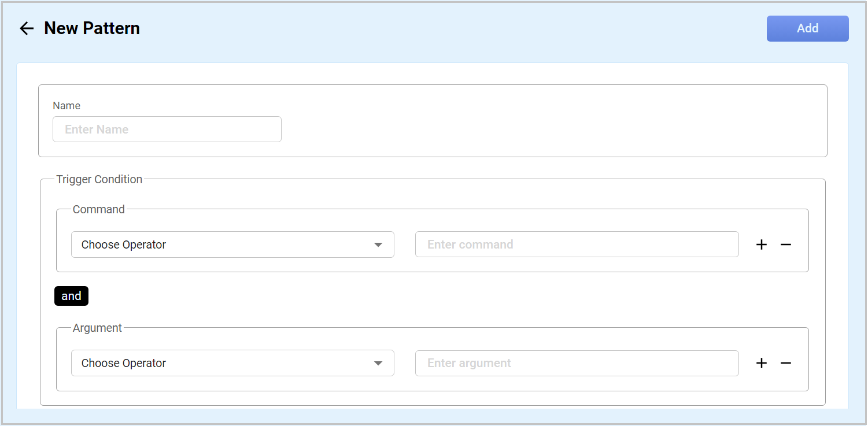Add another Argument row with plus icon
Viewport: 868px width, 426px height.
point(762,363)
